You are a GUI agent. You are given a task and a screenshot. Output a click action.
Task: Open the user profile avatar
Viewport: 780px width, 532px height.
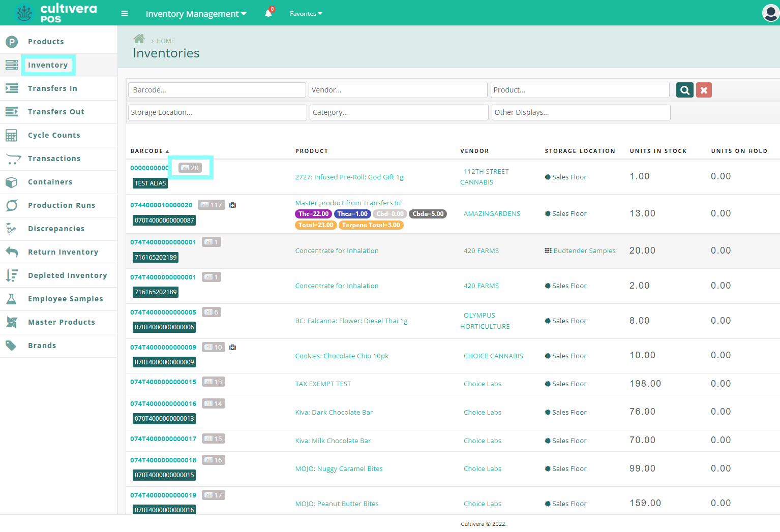tap(770, 13)
